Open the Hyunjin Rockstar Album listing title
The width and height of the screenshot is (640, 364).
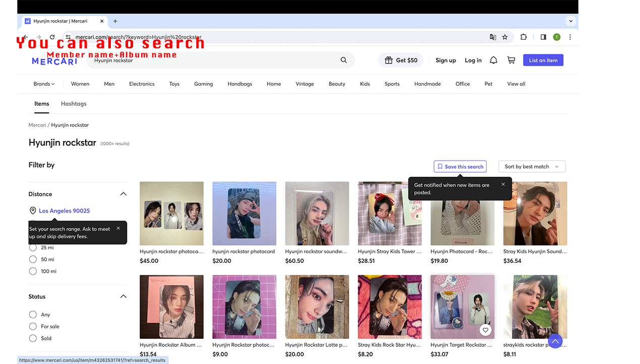pos(171,345)
